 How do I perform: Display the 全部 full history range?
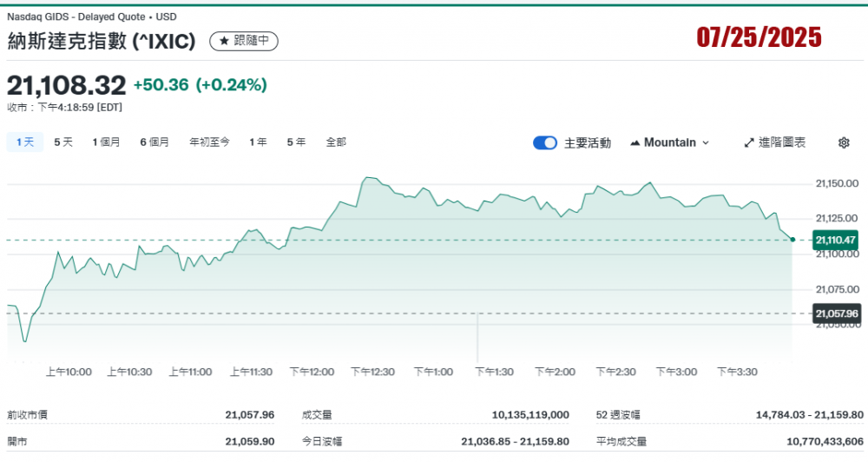pos(336,142)
